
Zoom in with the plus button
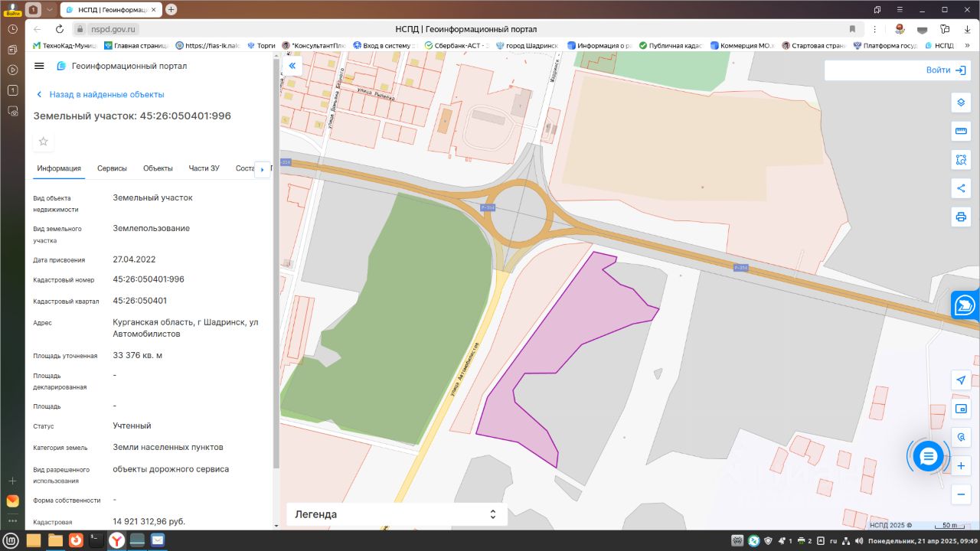(x=961, y=465)
